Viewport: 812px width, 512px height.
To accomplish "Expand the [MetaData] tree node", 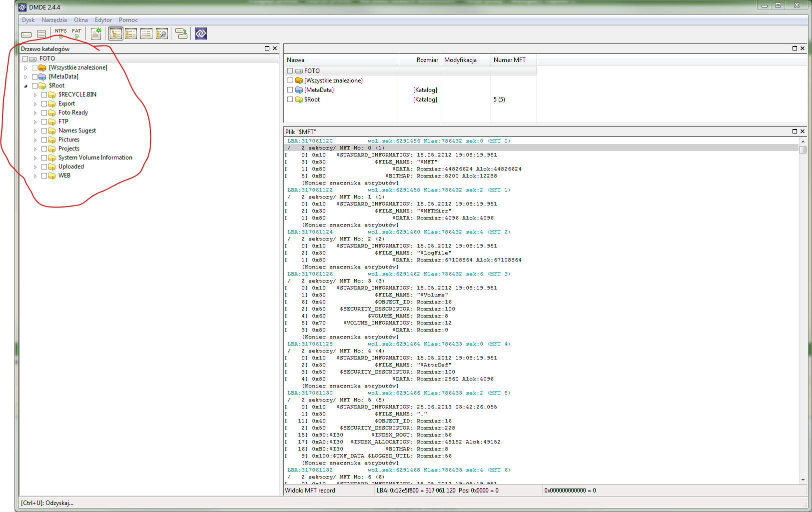I will pos(25,77).
